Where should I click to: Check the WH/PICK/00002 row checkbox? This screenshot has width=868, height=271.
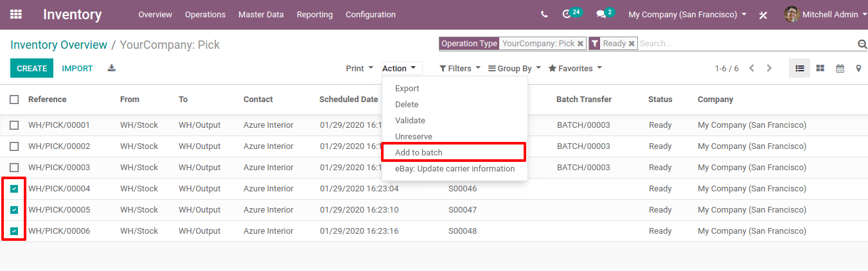tap(14, 146)
